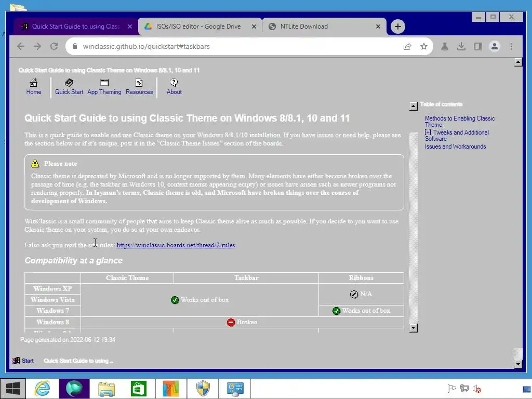532x399 pixels.
Task: Click the page scrollbar up arrow
Action: point(518,62)
